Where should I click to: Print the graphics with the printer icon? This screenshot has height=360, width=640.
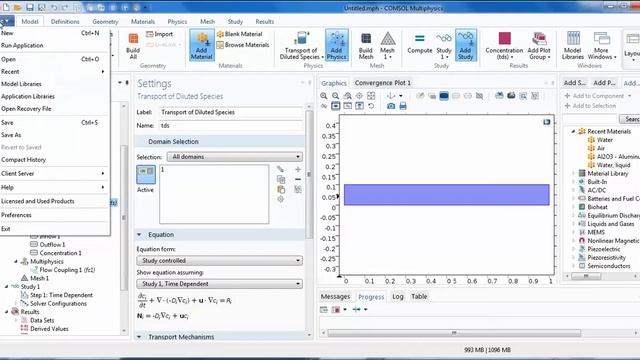point(403,106)
